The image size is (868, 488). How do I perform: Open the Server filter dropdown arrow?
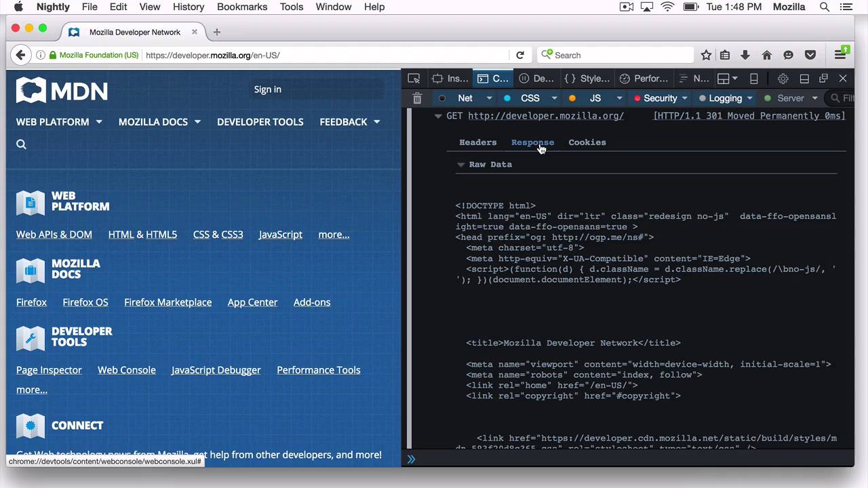click(x=814, y=98)
